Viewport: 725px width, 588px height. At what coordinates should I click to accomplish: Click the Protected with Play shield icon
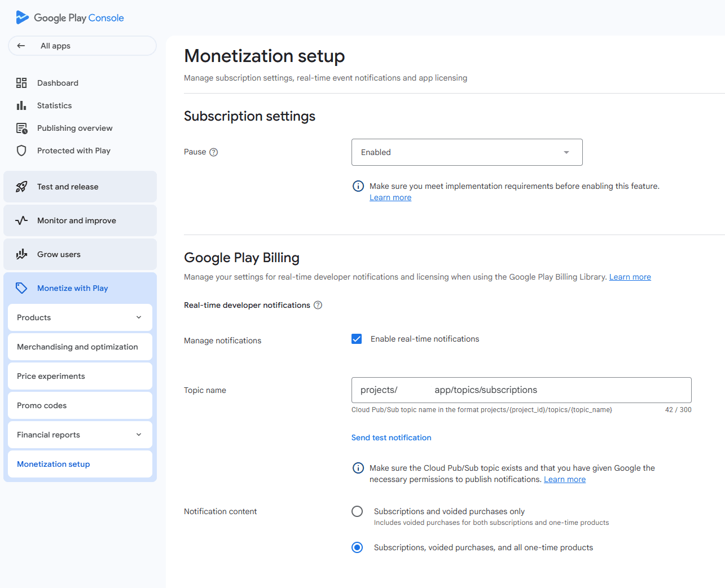(21, 151)
